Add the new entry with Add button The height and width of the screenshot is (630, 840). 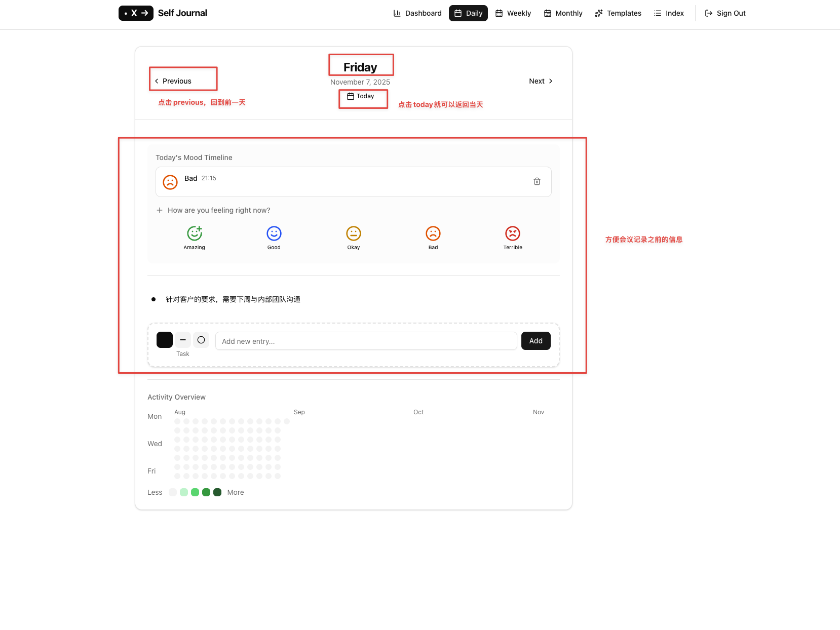point(536,341)
